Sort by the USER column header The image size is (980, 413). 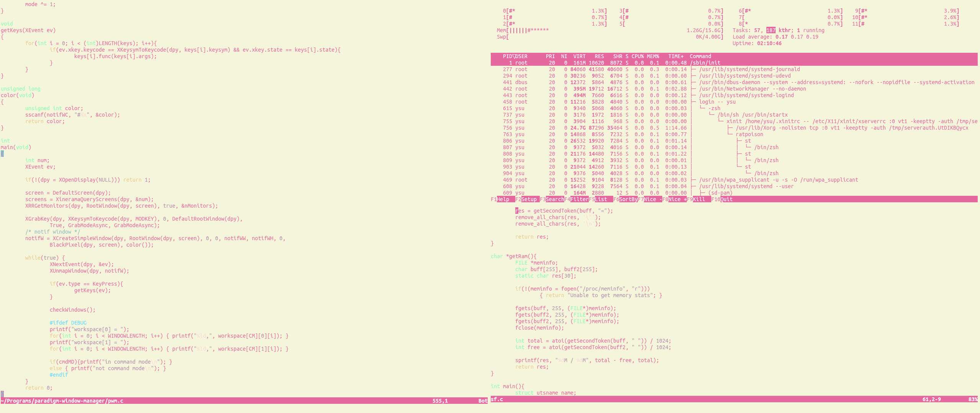(x=521, y=56)
